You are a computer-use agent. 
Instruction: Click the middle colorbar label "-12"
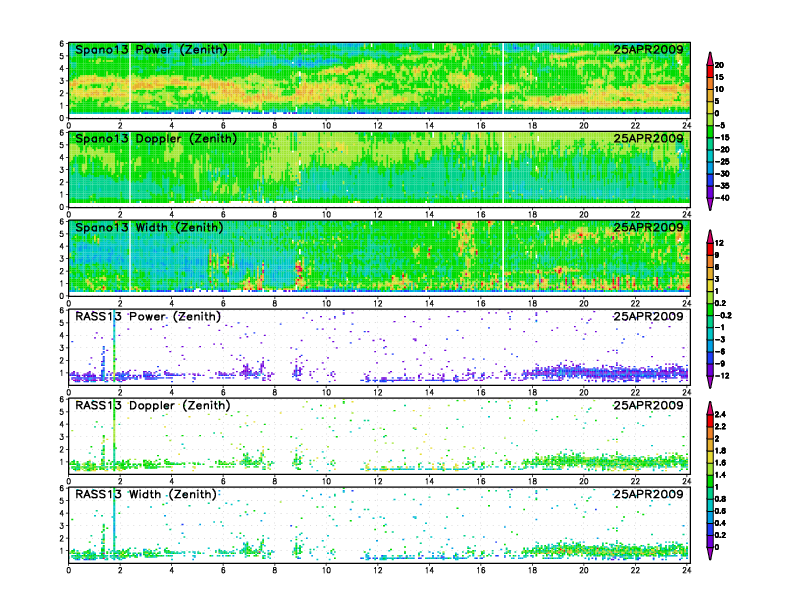tap(722, 376)
